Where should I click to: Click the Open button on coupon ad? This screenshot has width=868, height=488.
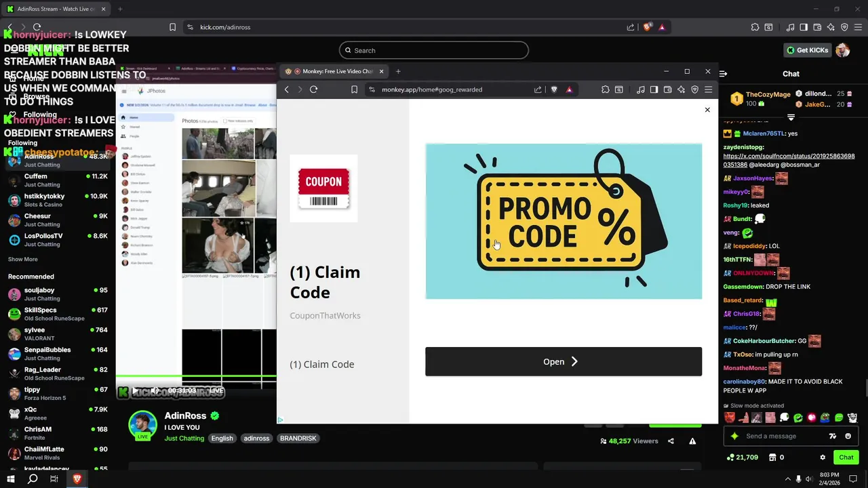[564, 361]
